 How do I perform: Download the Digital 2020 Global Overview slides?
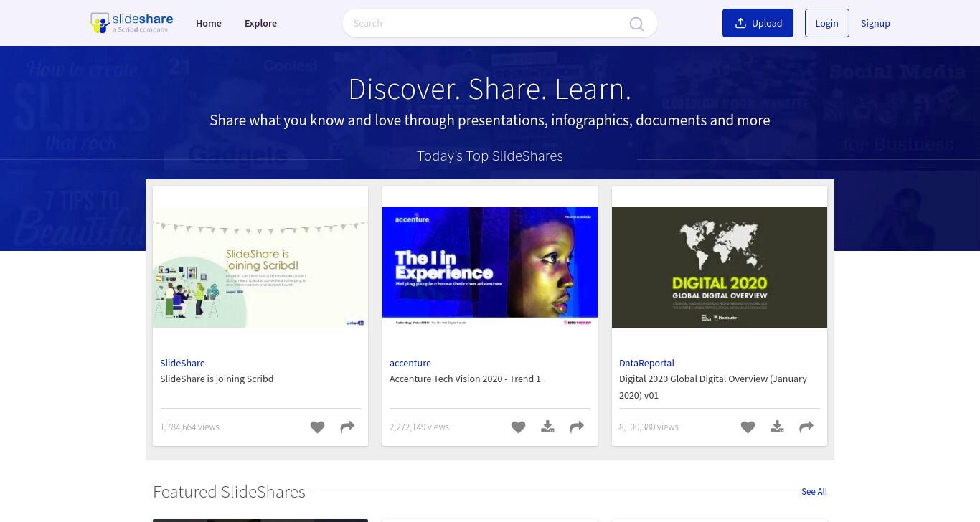point(777,427)
